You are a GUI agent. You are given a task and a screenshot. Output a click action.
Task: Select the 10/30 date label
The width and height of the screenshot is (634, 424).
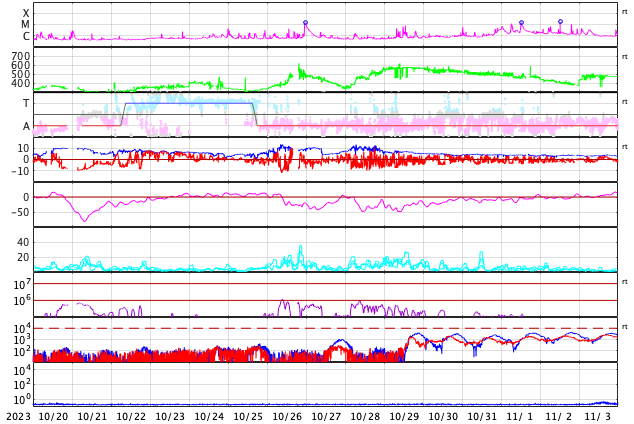pyautogui.click(x=444, y=416)
